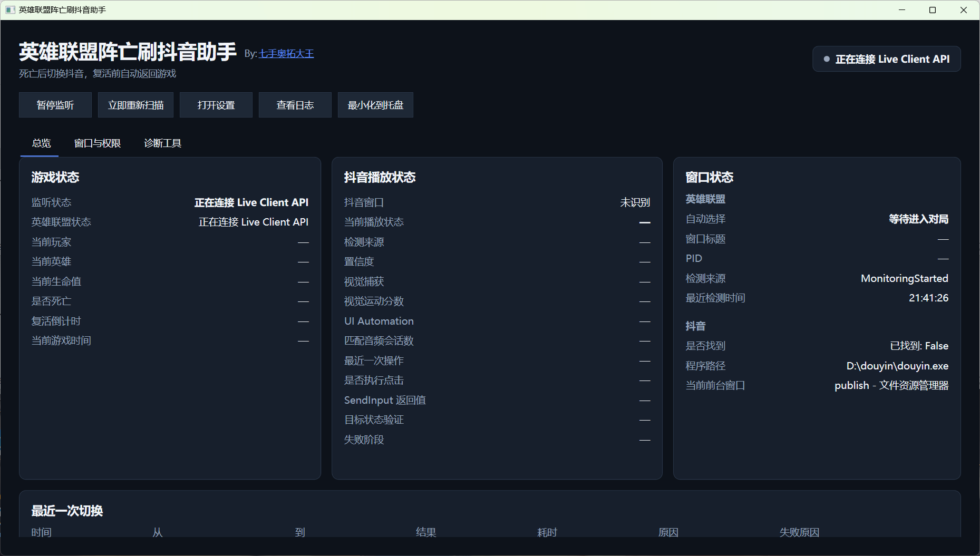The image size is (980, 556).
Task: Select the 程序路径 label
Action: pyautogui.click(x=706, y=366)
